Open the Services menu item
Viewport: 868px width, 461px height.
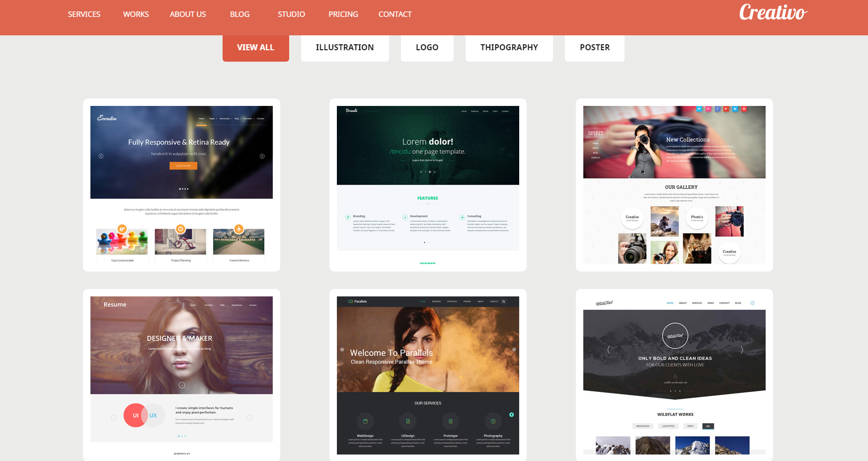[84, 14]
